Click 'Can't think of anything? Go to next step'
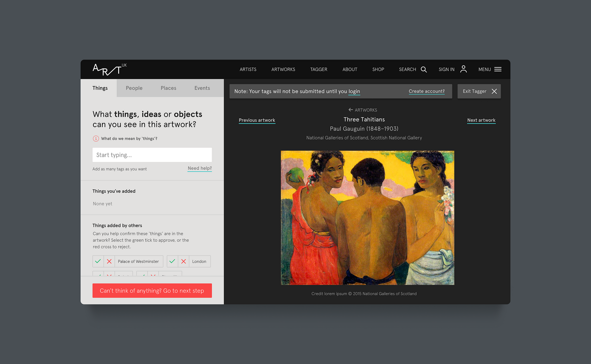 152,291
